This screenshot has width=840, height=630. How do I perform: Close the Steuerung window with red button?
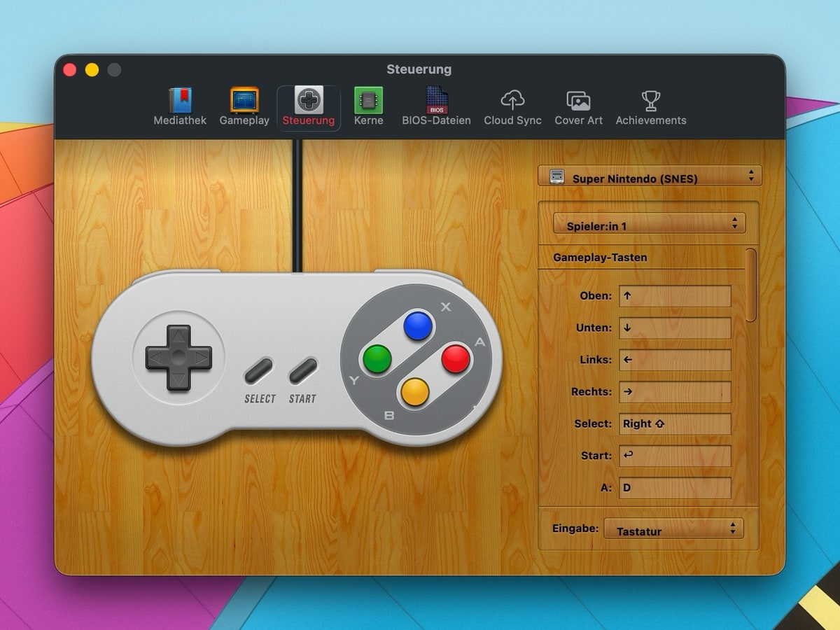pyautogui.click(x=70, y=69)
